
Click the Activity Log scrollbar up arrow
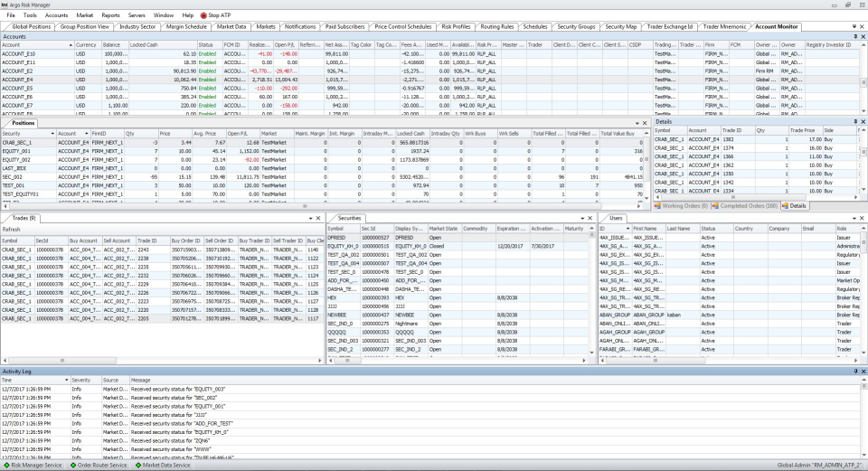863,381
